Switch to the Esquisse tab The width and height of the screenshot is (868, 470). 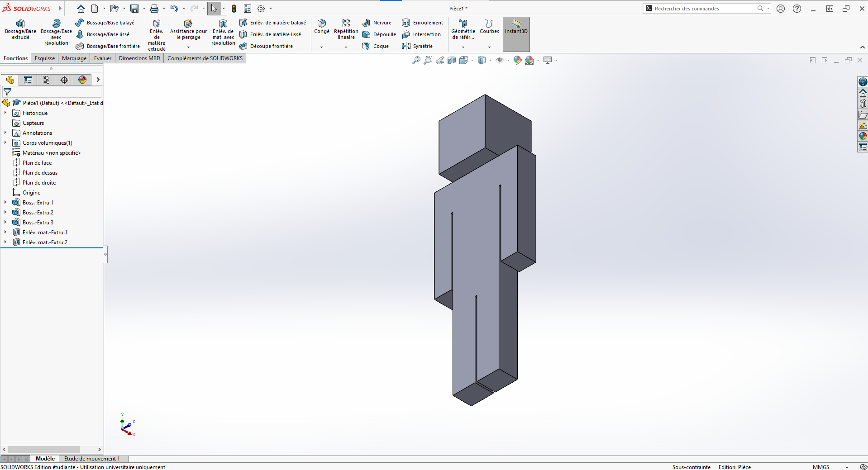click(45, 58)
